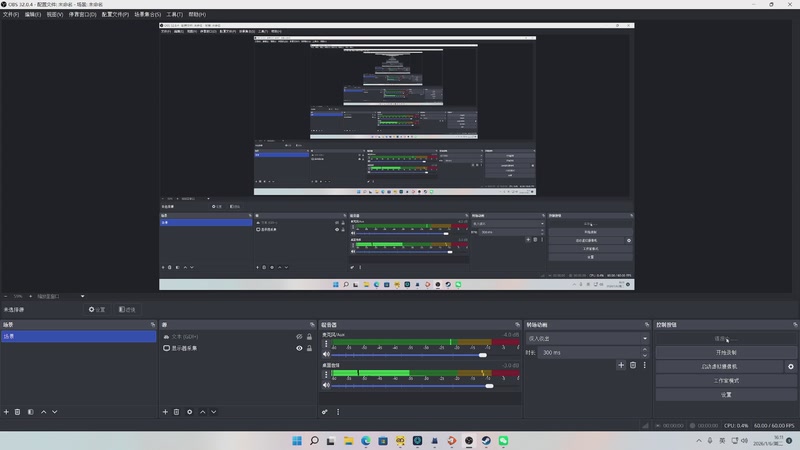Screen dimensions: 800x450
Task: Delete the selected source with the trash icon
Action: pos(177,412)
